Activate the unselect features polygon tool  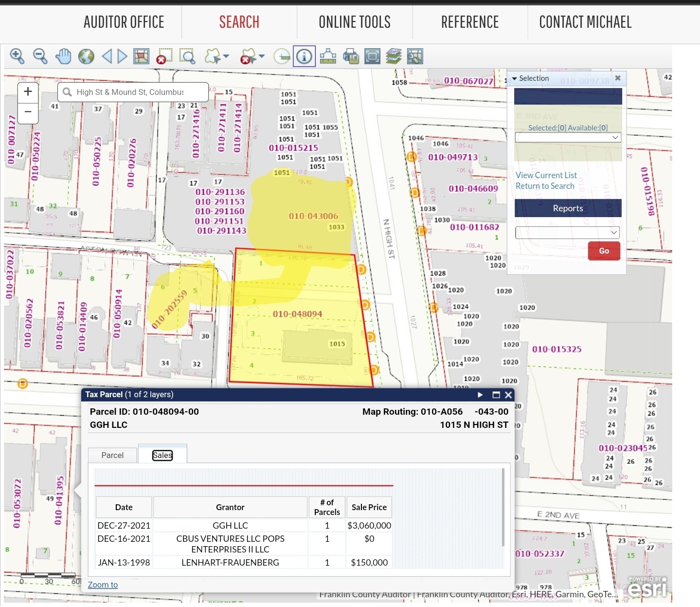[x=248, y=56]
